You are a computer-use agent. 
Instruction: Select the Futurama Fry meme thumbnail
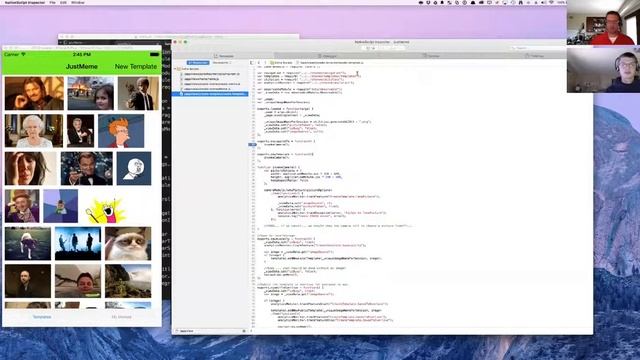[121, 131]
